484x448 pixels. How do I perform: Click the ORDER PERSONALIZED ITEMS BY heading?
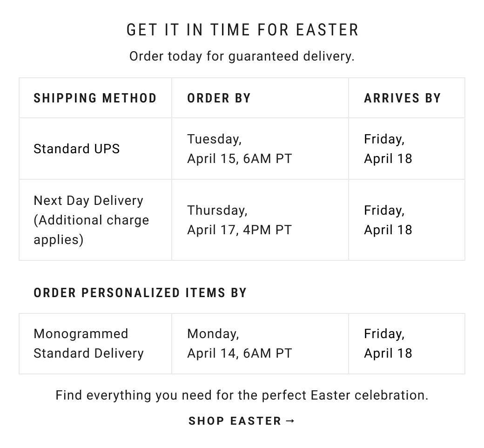[x=140, y=293]
